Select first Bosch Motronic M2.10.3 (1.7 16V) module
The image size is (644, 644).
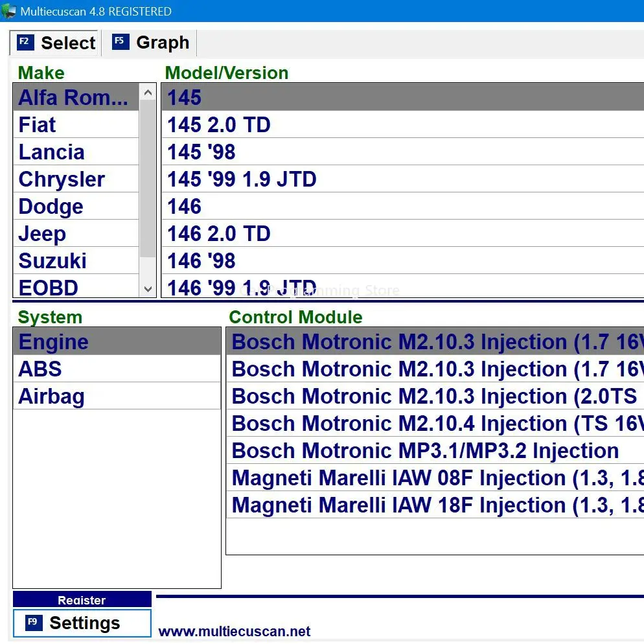[435, 341]
